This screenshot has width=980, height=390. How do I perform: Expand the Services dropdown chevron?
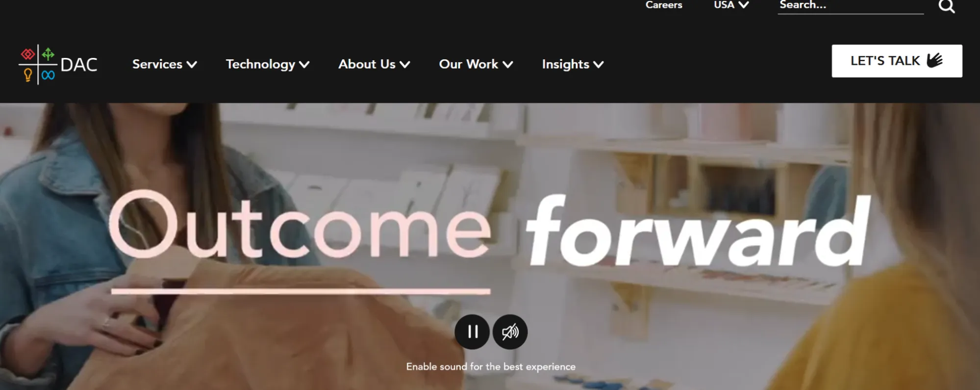[192, 65]
